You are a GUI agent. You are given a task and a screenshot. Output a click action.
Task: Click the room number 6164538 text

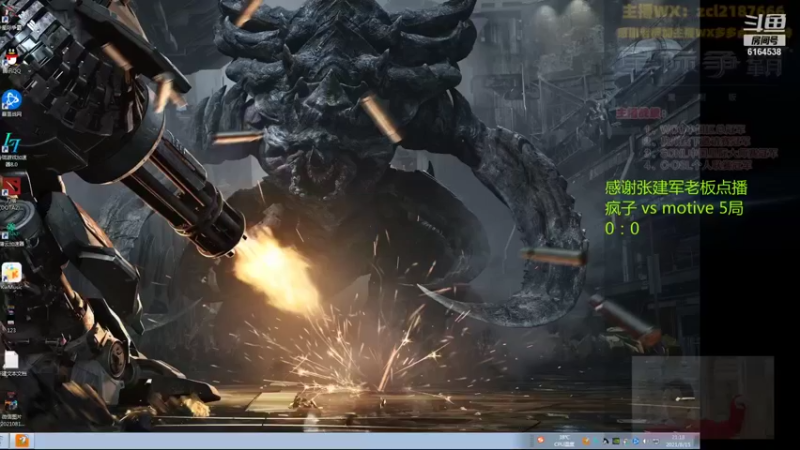click(x=764, y=52)
